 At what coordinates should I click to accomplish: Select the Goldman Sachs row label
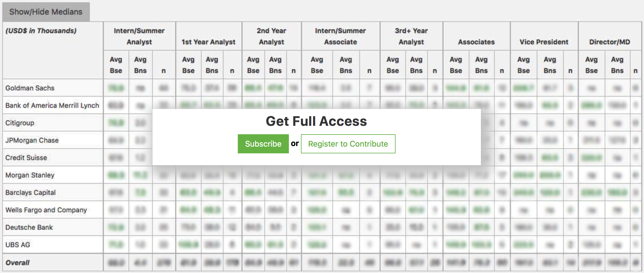click(30, 88)
